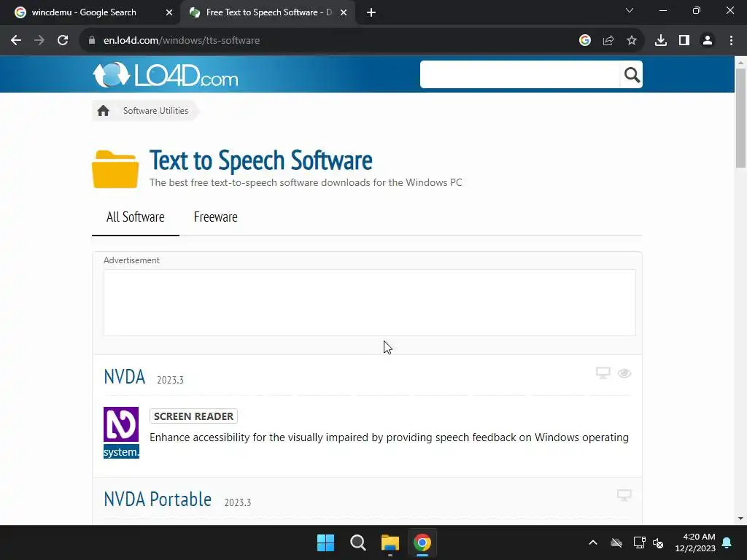Click the SCREEN READER tag
Viewport: 747px width, 560px height.
tap(193, 416)
